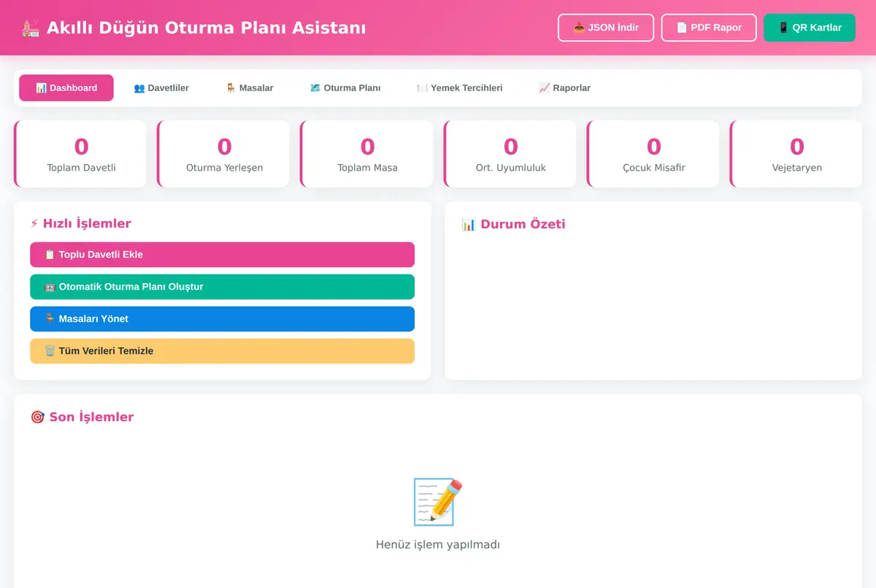876x588 pixels.
Task: Click Tüm Verileri Temizle button
Action: (222, 351)
